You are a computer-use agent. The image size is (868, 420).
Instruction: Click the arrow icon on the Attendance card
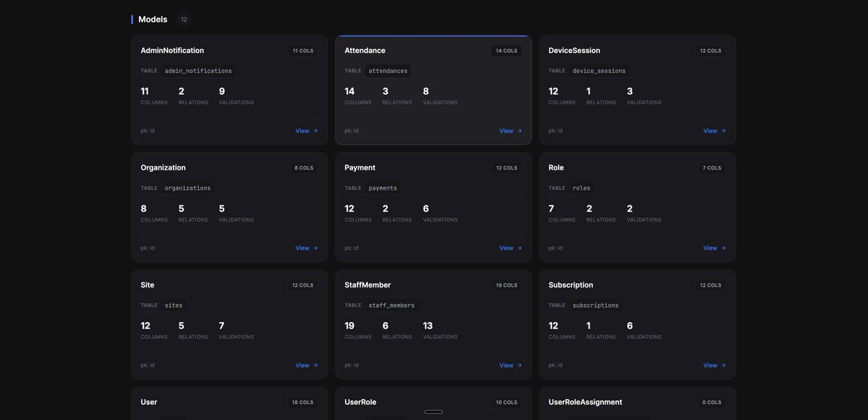(519, 129)
